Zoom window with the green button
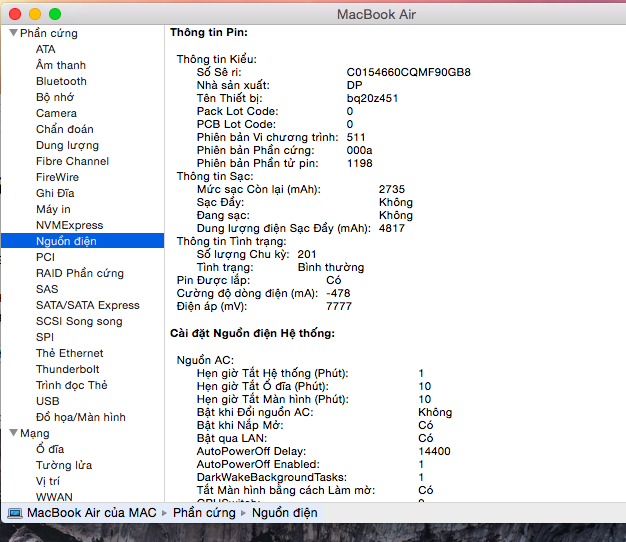 (x=55, y=14)
